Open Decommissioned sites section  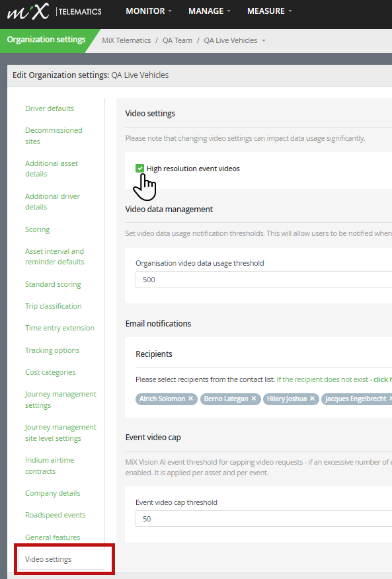[x=54, y=136]
